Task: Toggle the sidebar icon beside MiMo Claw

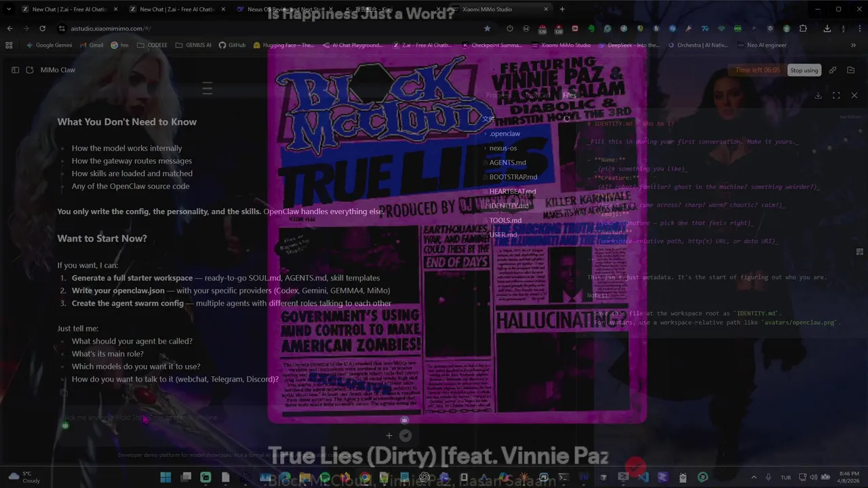Action: click(x=15, y=70)
